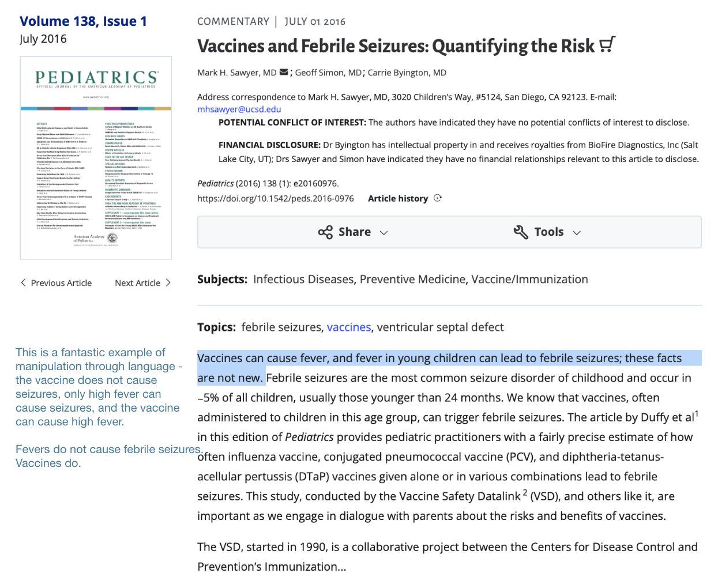The image size is (718, 588).
Task: Click the Previous Article left chevron
Action: [x=23, y=282]
